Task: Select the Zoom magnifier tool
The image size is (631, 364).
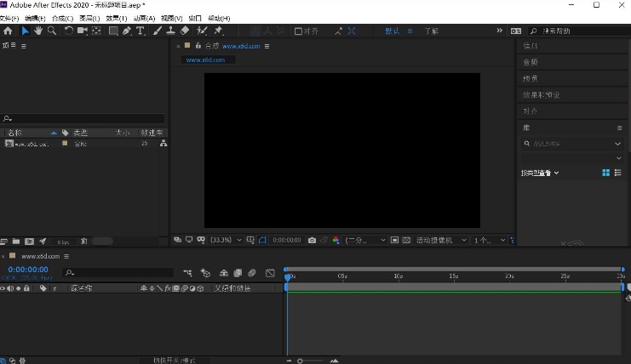Action: (52, 31)
